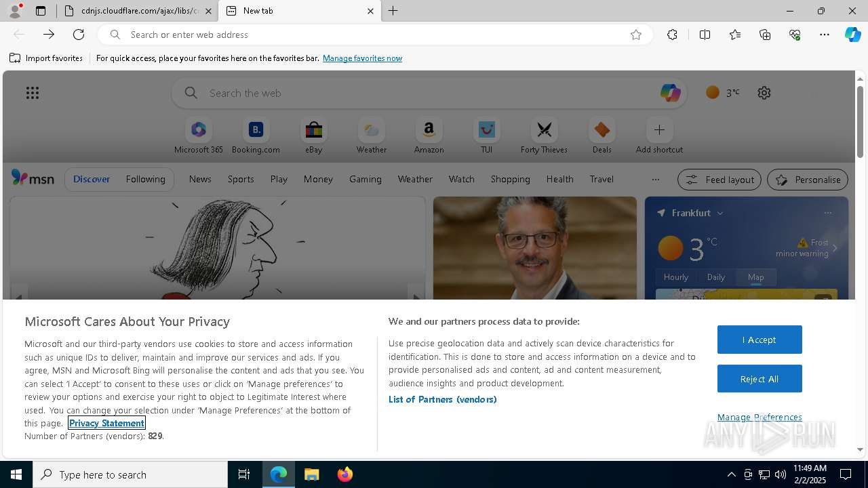
Task: Open Weather shortcut tile
Action: point(372,137)
